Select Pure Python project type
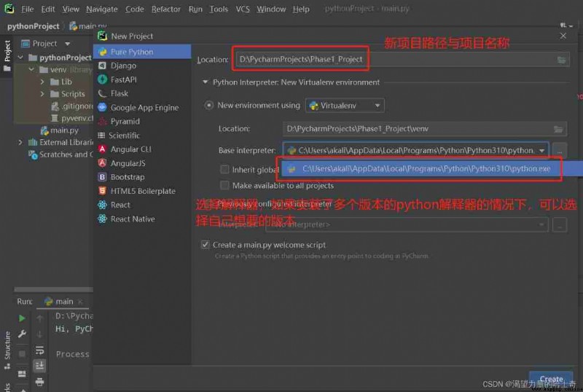The width and height of the screenshot is (583, 392). tap(142, 52)
